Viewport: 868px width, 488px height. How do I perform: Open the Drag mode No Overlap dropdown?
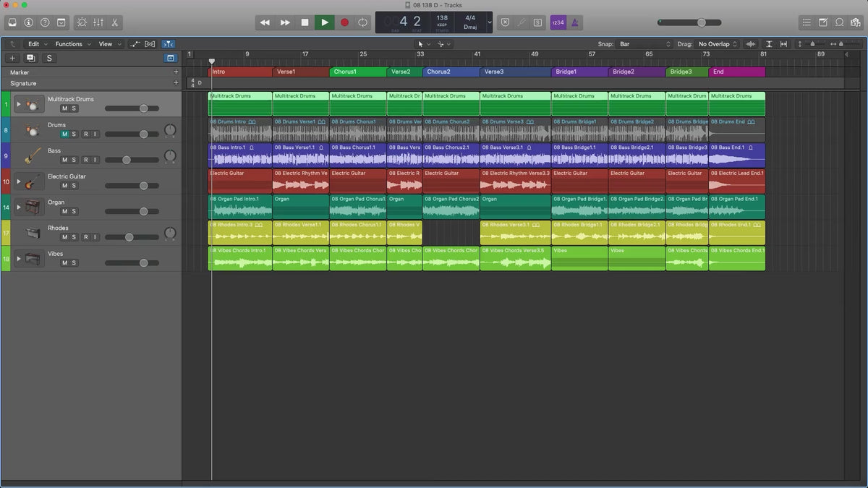(718, 44)
